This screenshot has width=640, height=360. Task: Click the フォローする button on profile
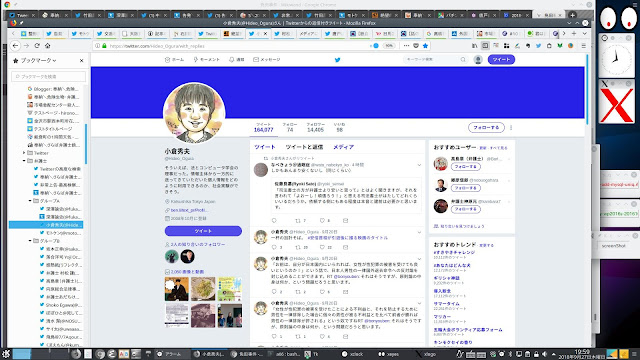pyautogui.click(x=486, y=128)
